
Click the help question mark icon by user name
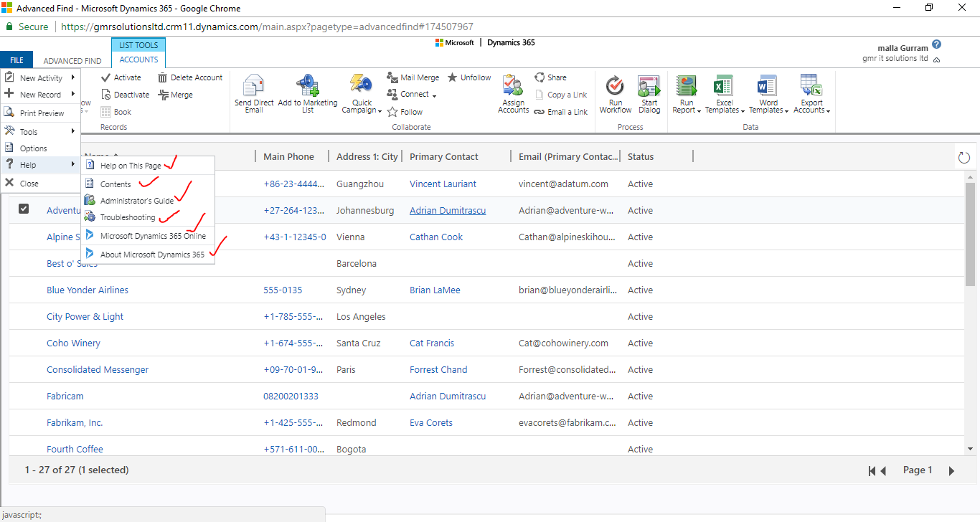click(x=936, y=45)
